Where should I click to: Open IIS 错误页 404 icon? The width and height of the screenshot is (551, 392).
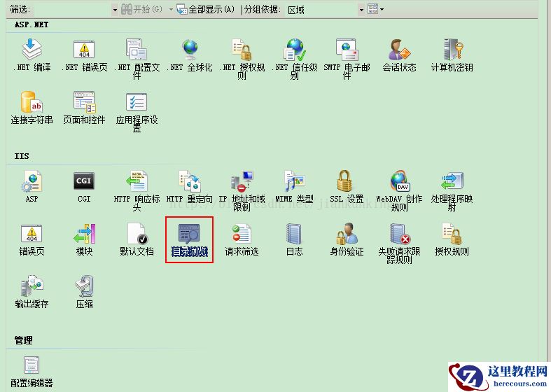[32, 234]
